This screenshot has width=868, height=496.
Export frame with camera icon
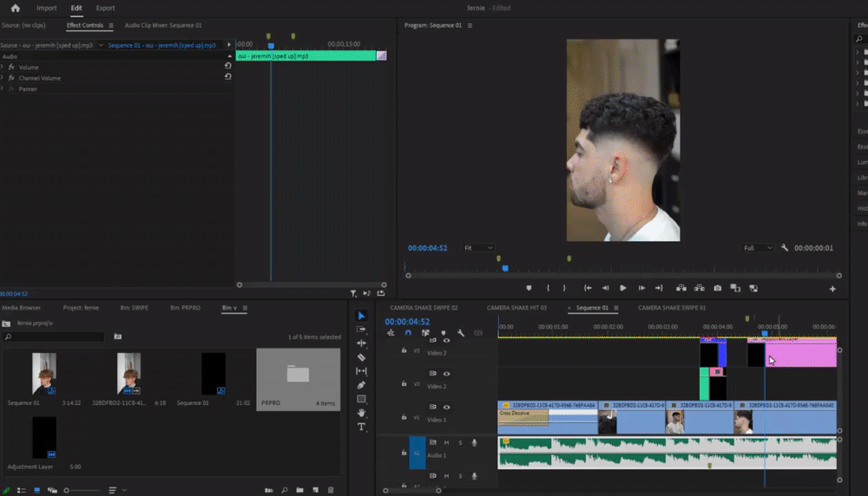click(718, 288)
